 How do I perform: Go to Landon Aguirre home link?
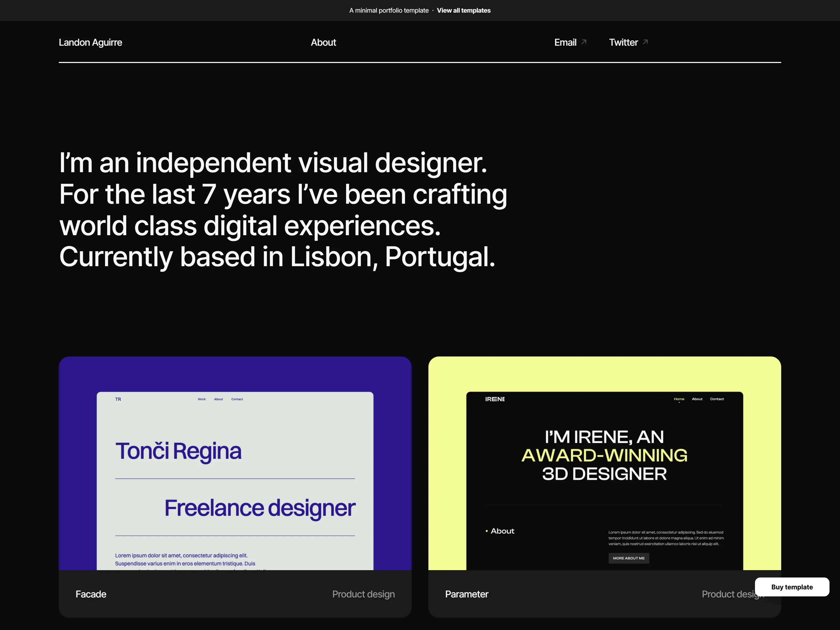[x=90, y=43]
